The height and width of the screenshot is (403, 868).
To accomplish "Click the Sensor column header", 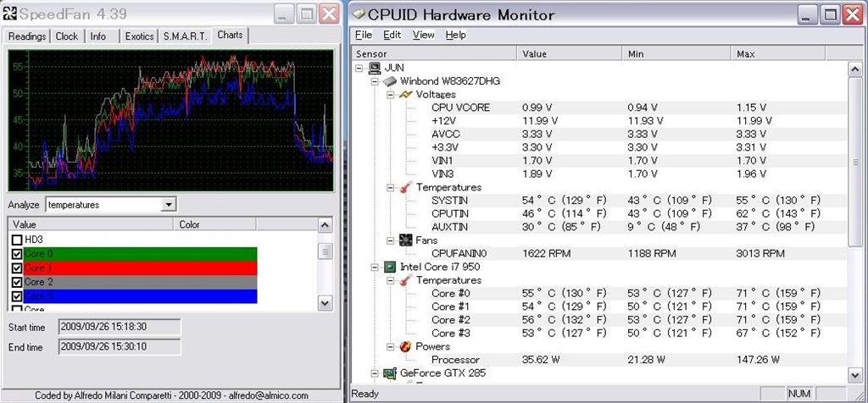I will (x=435, y=53).
